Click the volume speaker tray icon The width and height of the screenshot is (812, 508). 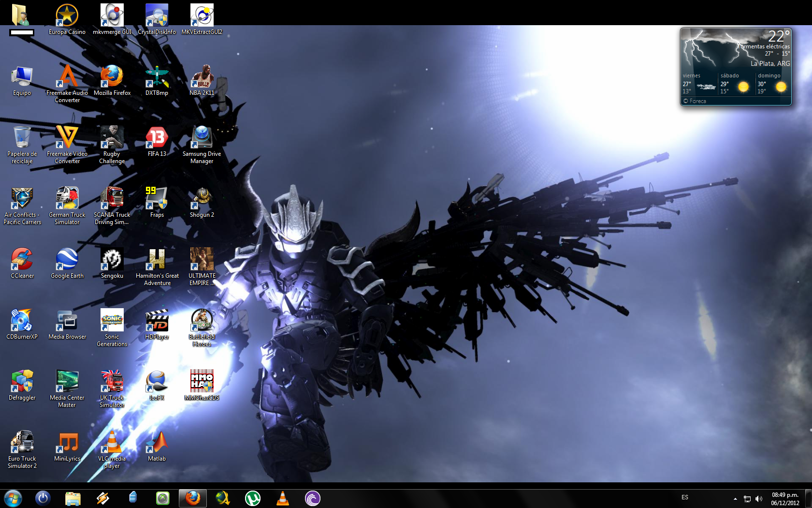pyautogui.click(x=759, y=499)
